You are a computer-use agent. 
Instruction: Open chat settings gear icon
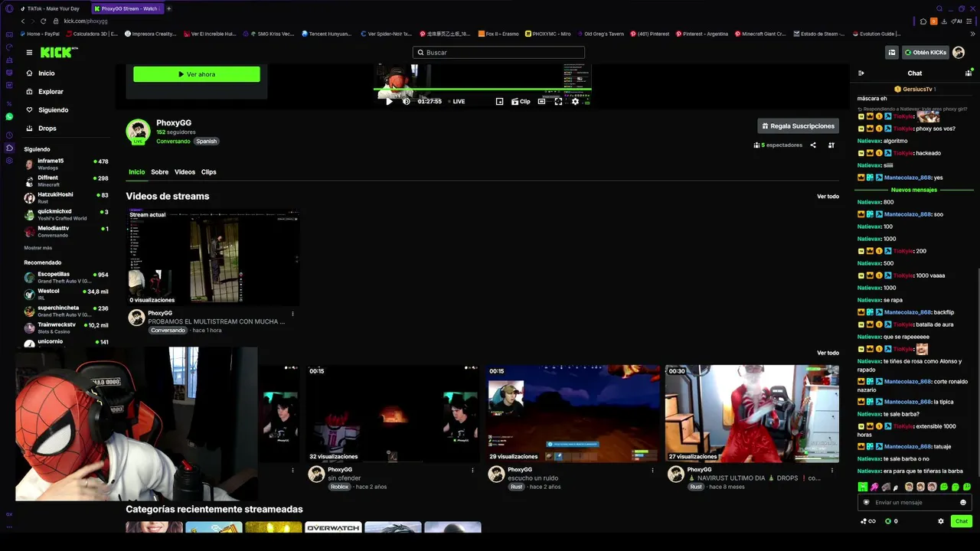pyautogui.click(x=941, y=521)
